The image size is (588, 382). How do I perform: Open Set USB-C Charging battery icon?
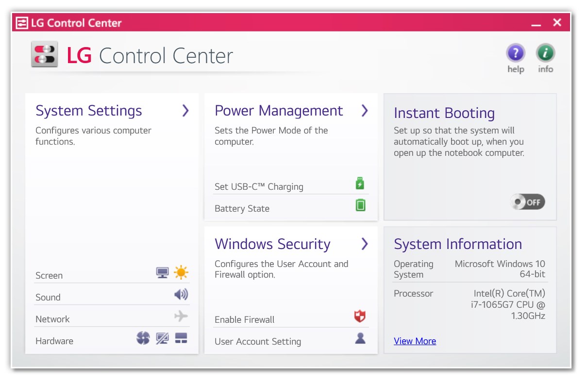[360, 183]
